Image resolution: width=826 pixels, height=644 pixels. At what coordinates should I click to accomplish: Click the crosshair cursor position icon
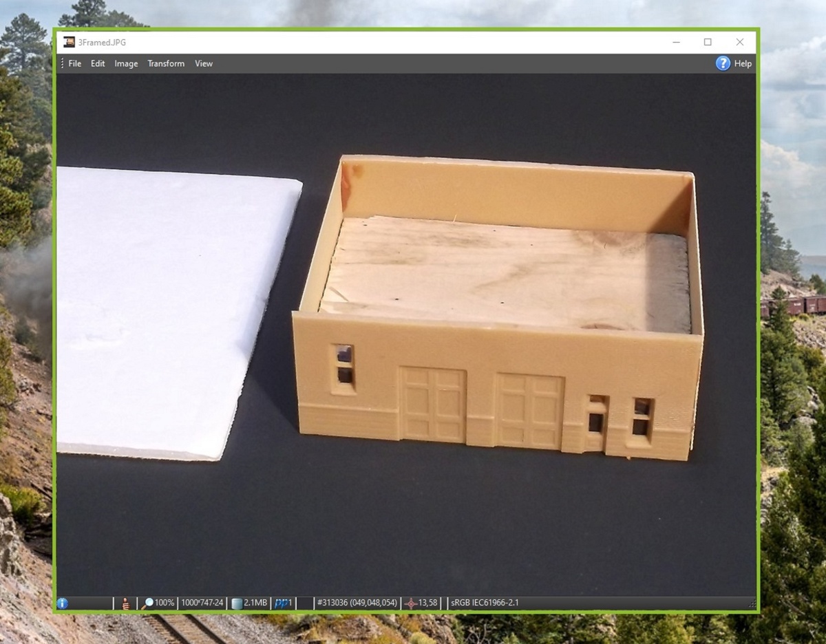pyautogui.click(x=411, y=603)
